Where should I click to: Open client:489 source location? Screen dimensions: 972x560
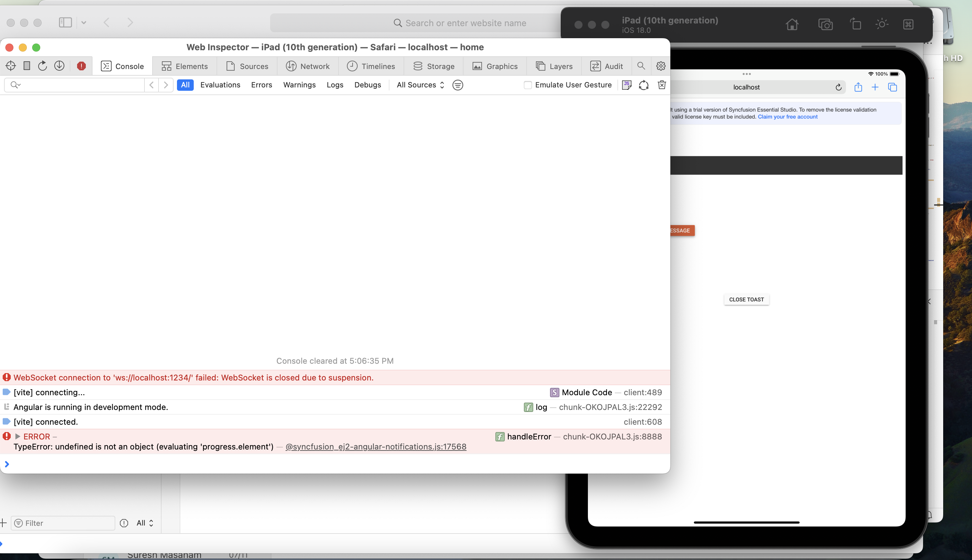pyautogui.click(x=643, y=392)
